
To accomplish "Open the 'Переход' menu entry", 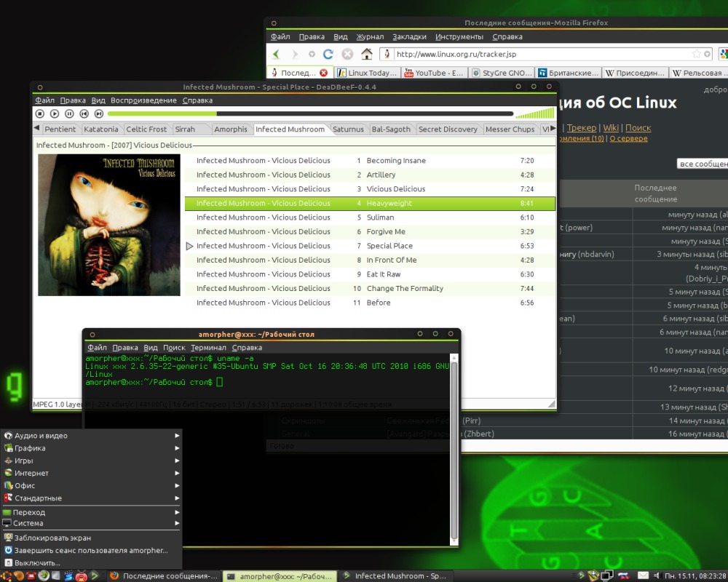I will 92,512.
